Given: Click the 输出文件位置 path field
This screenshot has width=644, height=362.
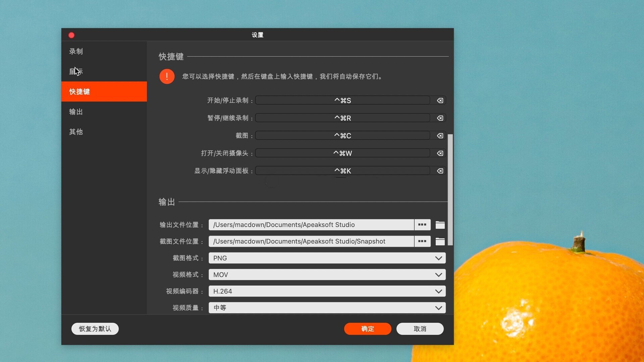Looking at the screenshot, I should [x=311, y=225].
